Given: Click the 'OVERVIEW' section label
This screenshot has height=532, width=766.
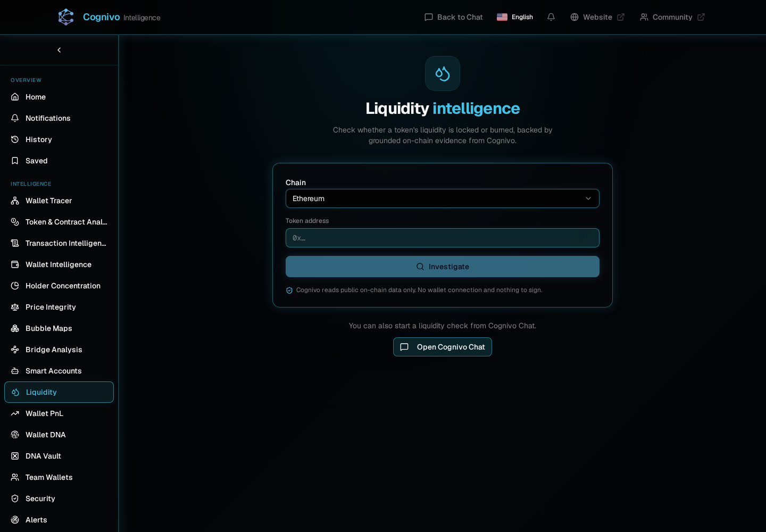Looking at the screenshot, I should [x=26, y=80].
